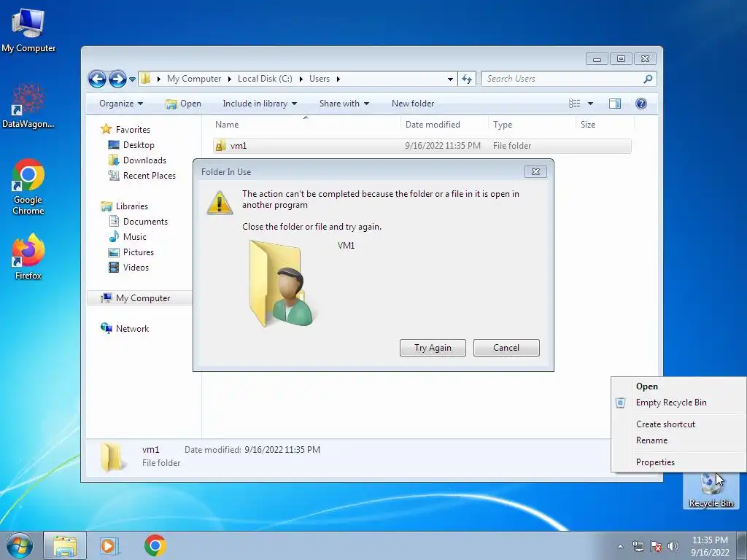Click Open in the Explorer toolbar

(184, 104)
